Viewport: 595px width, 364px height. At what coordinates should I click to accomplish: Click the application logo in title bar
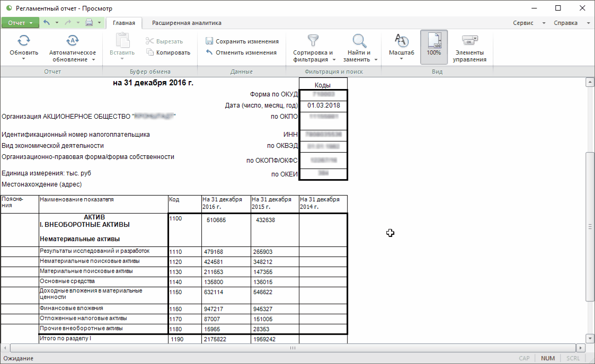coord(8,8)
